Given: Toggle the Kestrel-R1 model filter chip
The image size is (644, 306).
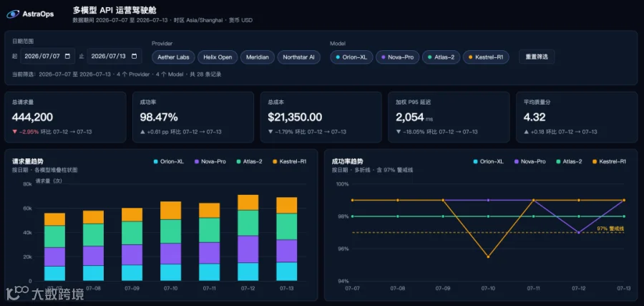Looking at the screenshot, I should (486, 57).
